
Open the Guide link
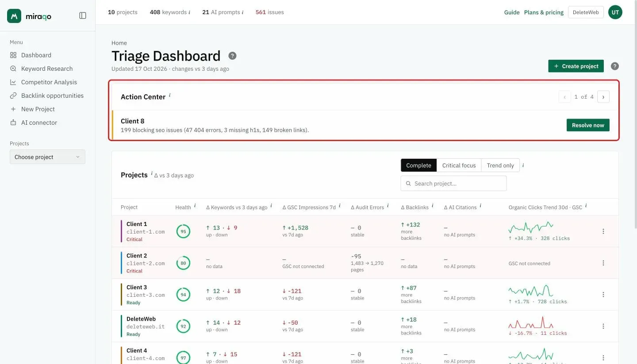(x=512, y=12)
